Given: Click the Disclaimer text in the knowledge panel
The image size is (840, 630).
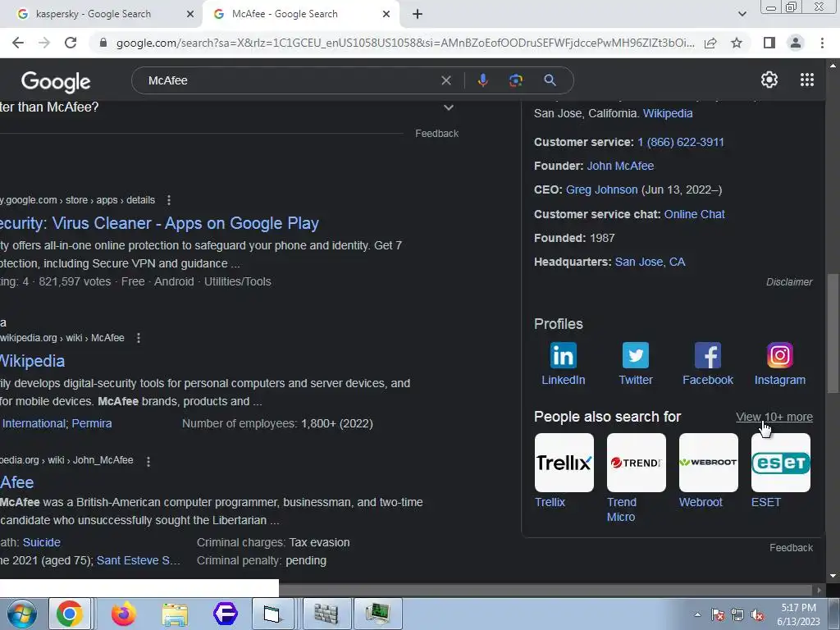Looking at the screenshot, I should (x=789, y=282).
